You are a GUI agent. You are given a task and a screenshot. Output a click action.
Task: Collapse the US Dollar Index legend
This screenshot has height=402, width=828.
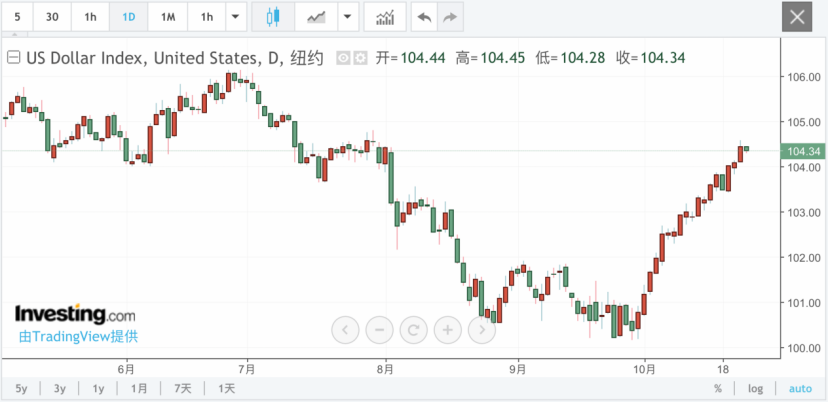point(13,58)
